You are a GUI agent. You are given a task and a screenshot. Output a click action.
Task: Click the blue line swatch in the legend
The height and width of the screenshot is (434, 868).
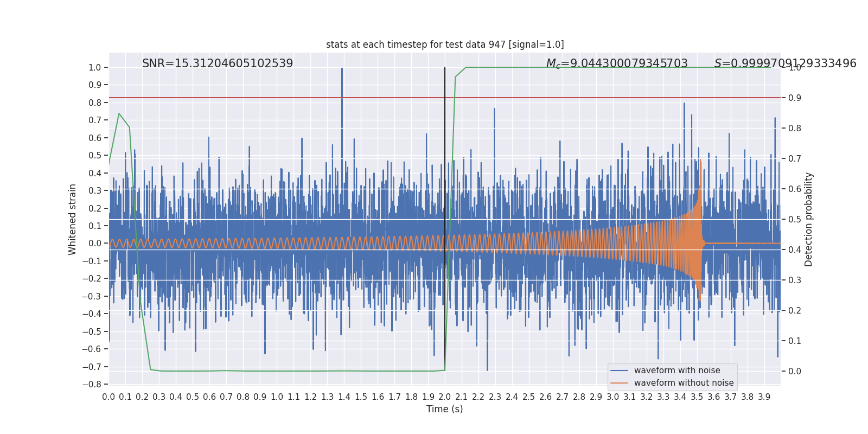[619, 371]
